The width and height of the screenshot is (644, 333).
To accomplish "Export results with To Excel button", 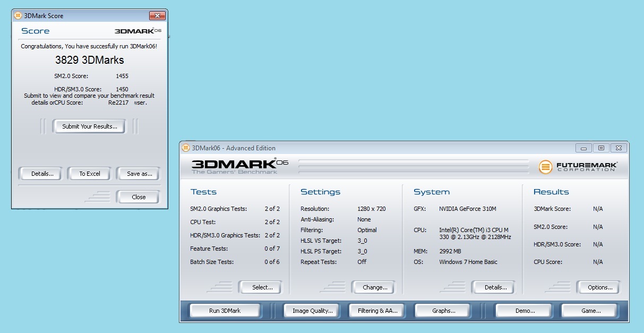I will (90, 174).
